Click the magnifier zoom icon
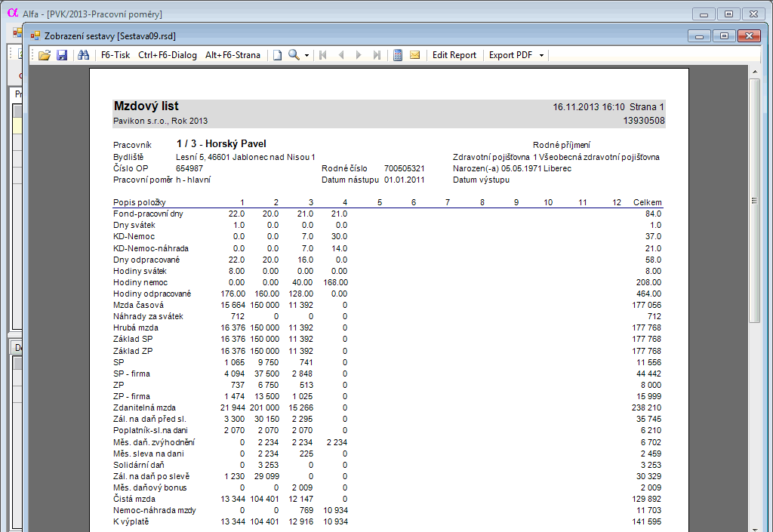 [x=294, y=55]
